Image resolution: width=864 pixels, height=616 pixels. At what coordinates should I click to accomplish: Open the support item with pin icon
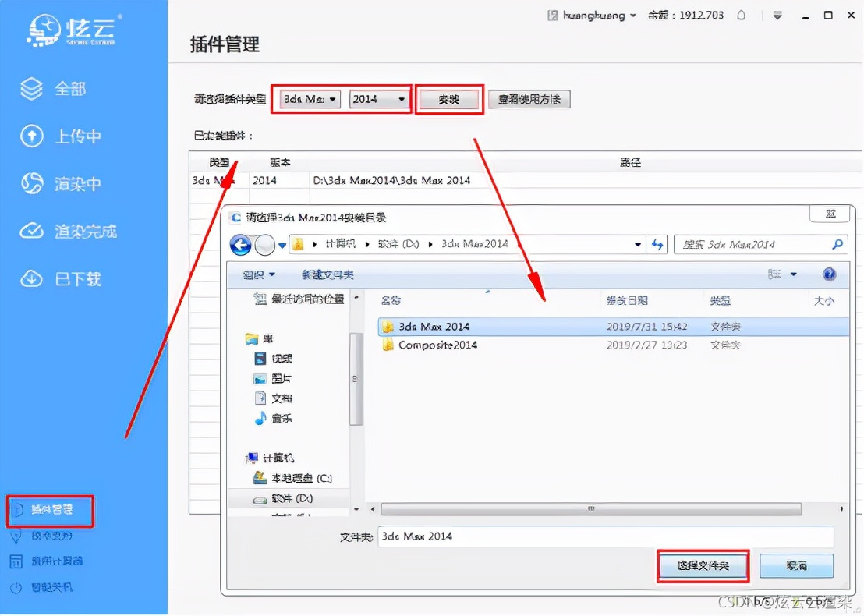[x=41, y=536]
